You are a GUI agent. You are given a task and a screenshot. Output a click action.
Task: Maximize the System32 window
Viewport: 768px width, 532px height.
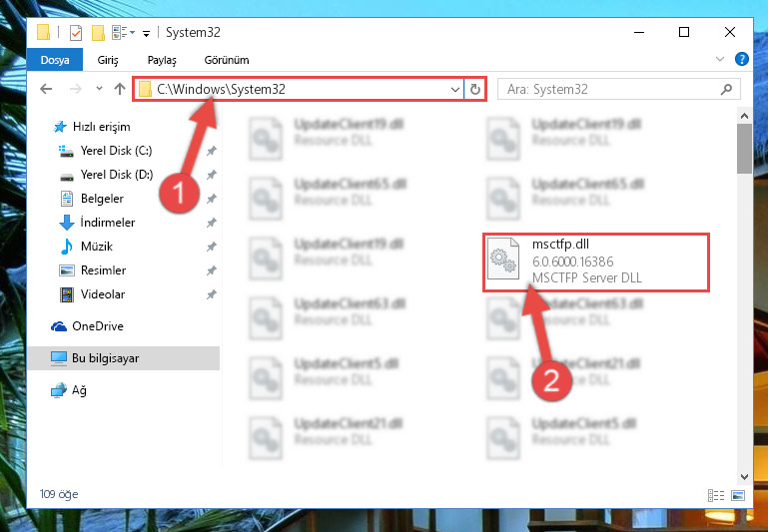tap(684, 33)
